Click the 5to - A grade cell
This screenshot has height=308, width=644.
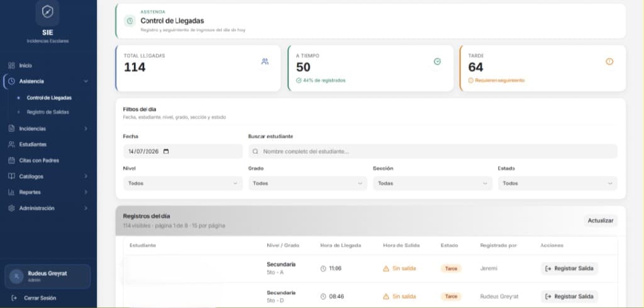click(x=275, y=273)
